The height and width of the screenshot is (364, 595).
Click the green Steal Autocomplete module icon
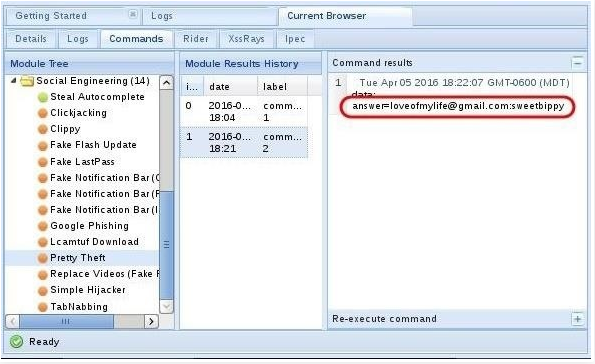coord(43,97)
